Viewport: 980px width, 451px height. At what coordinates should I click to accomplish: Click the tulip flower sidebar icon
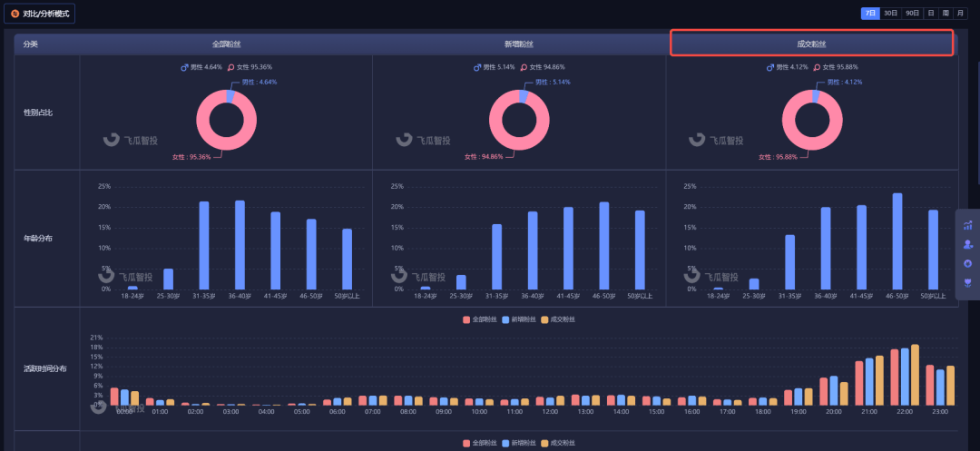click(x=968, y=283)
